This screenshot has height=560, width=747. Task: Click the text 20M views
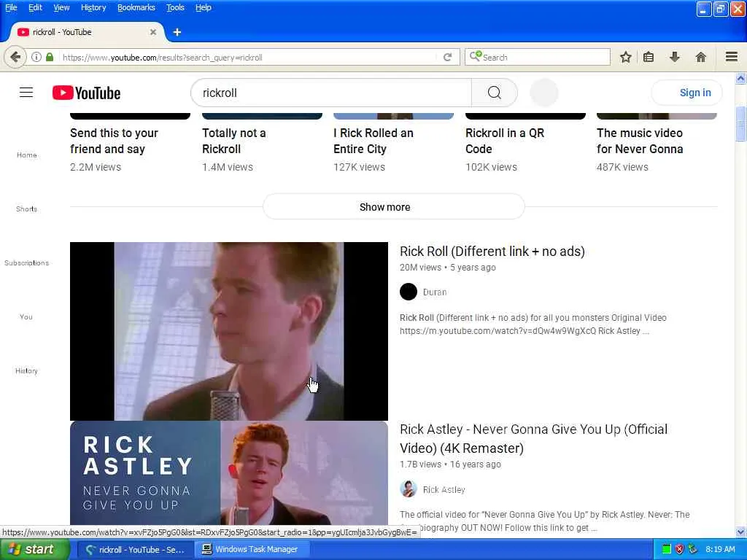(x=420, y=267)
